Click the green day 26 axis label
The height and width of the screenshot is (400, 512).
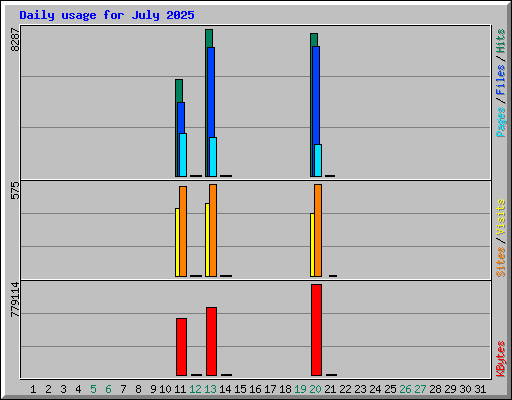(405, 389)
